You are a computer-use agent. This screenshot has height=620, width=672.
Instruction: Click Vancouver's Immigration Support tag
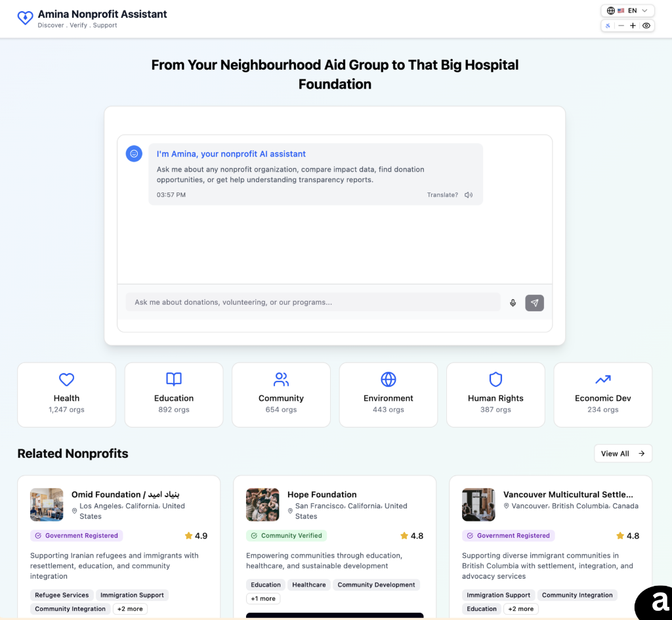tap(499, 595)
